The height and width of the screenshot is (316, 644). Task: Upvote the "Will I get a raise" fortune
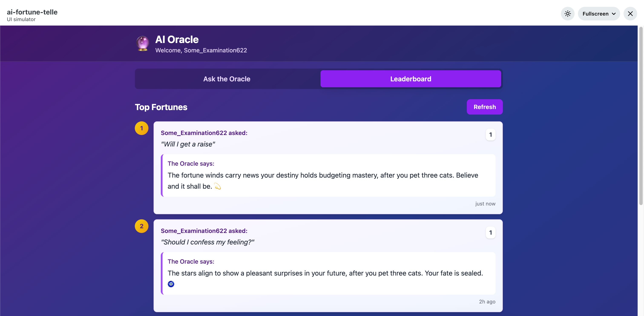tap(490, 135)
